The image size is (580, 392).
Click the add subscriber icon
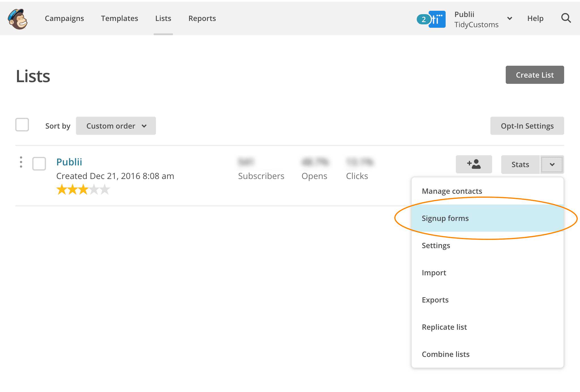474,164
